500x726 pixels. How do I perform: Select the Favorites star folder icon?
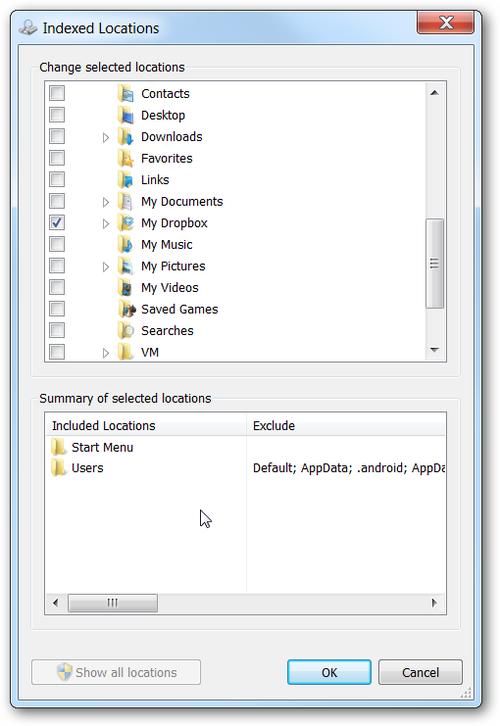126,158
